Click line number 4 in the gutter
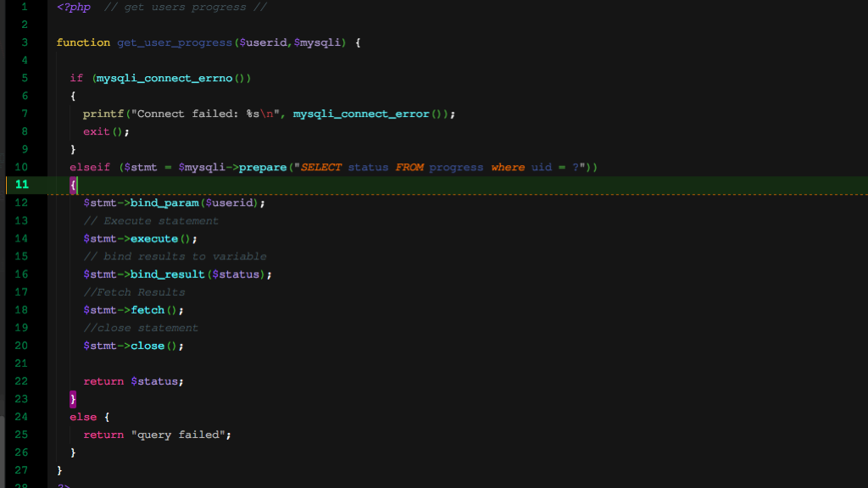 coord(25,60)
